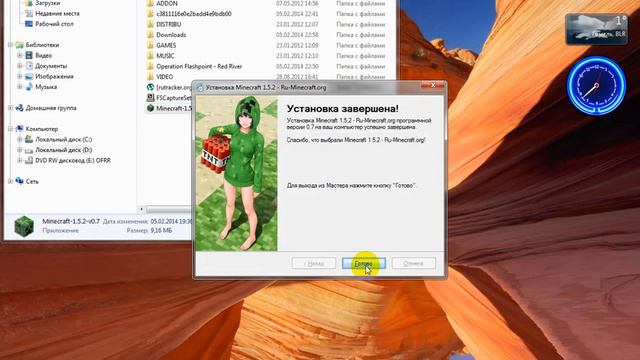Open Музыка library in navigation pane
The height and width of the screenshot is (360, 640).
click(x=46, y=87)
